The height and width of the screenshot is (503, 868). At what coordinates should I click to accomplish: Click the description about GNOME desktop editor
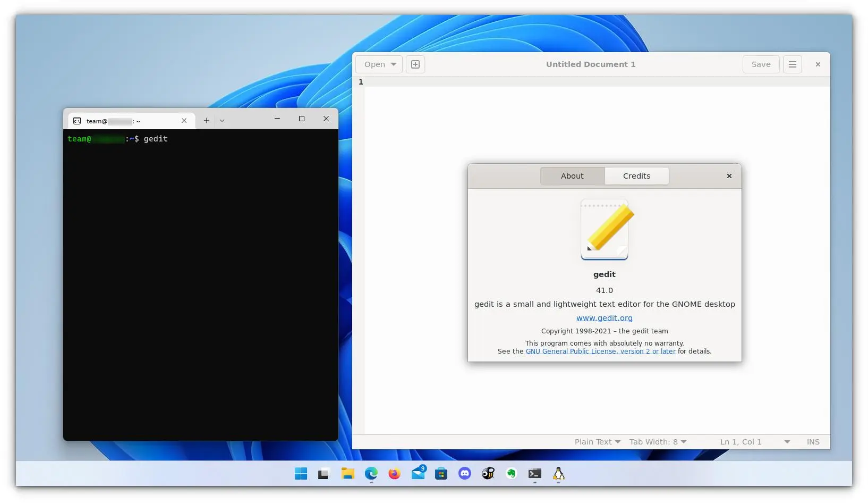pos(605,304)
